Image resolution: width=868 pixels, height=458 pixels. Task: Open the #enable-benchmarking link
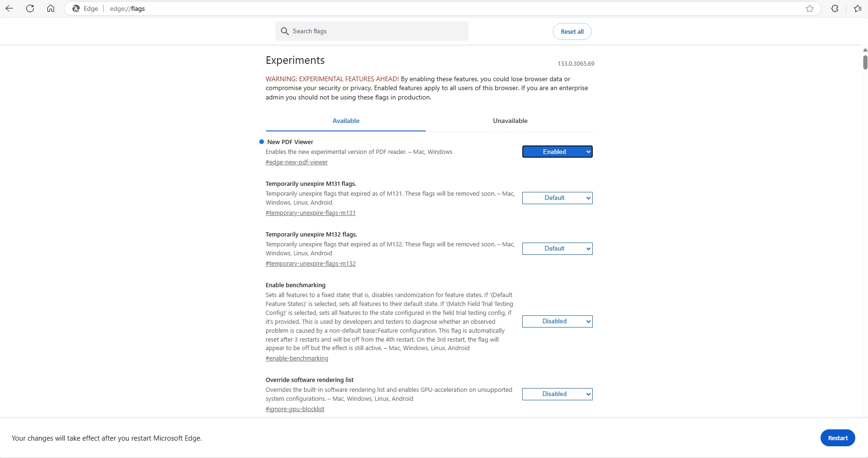tap(296, 358)
